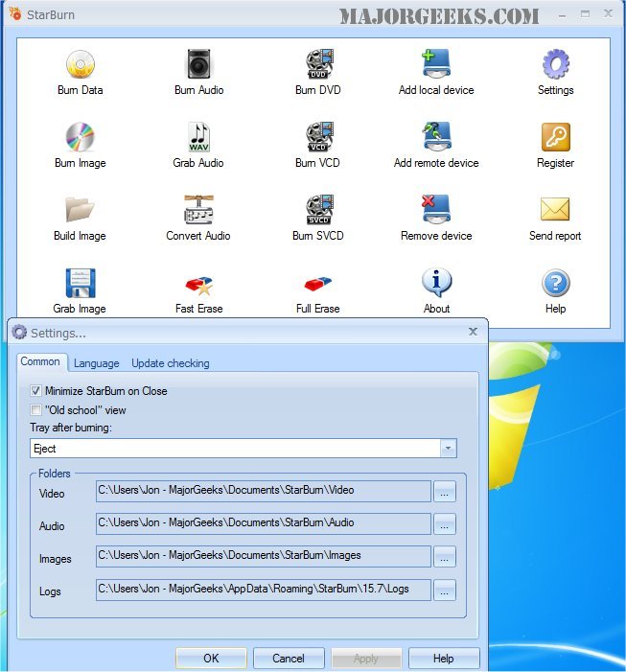Screen dimensions: 626x672
Task: Open the Send report envelope
Action: coord(555,209)
